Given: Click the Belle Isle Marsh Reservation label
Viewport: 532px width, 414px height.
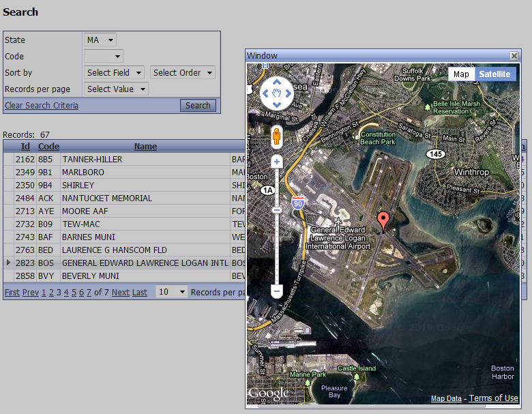Looking at the screenshot, I should coord(456,107).
